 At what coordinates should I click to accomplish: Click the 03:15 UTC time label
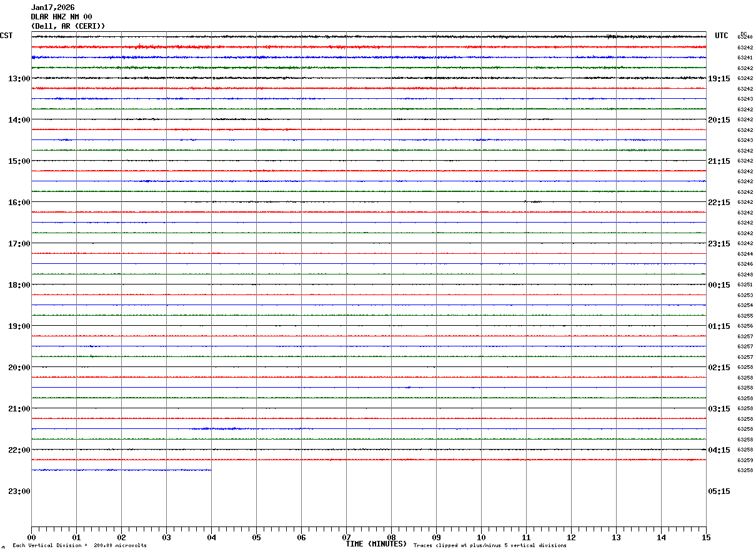pos(719,409)
